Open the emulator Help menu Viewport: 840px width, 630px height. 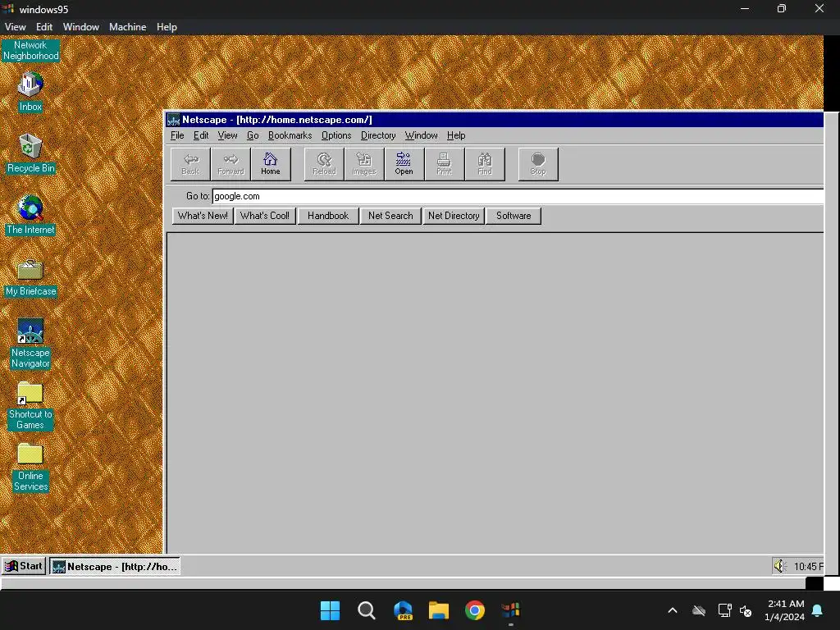[167, 27]
